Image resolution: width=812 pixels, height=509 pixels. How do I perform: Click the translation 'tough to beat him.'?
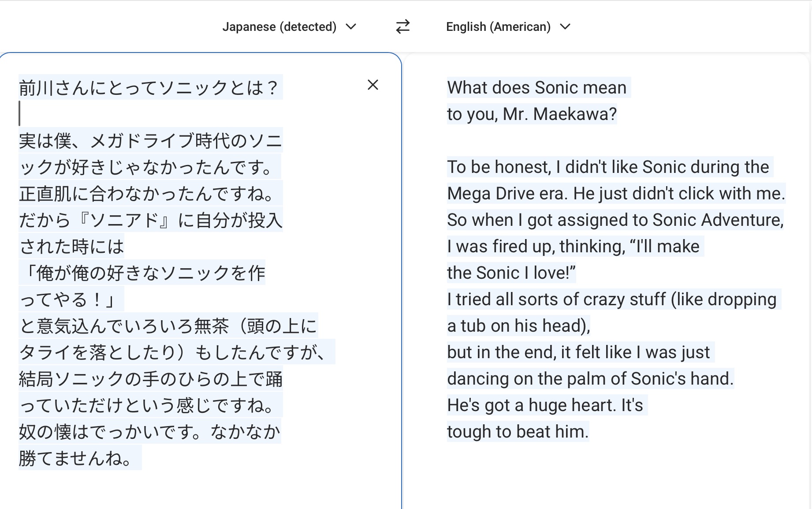tap(518, 431)
